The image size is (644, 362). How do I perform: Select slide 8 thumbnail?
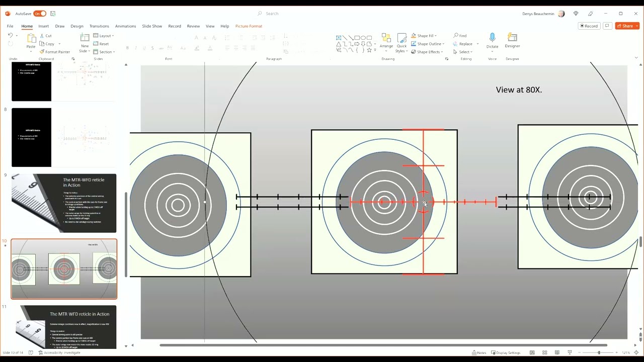pos(64,137)
